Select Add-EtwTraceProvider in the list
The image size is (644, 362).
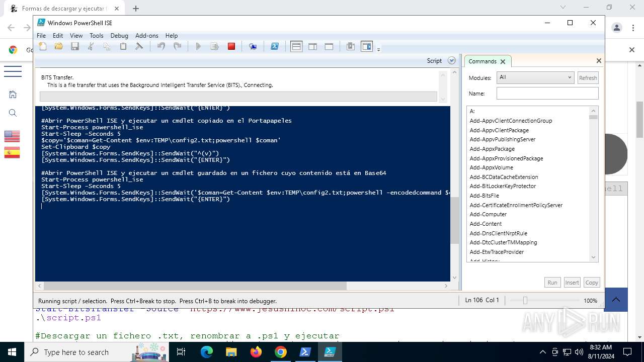click(x=497, y=252)
